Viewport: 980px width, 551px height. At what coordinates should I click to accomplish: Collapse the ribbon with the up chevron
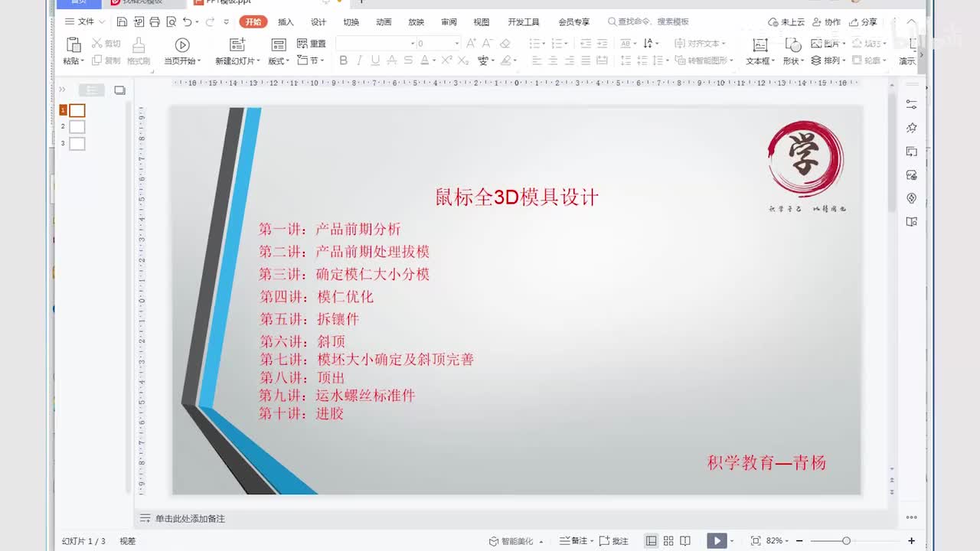tap(911, 21)
